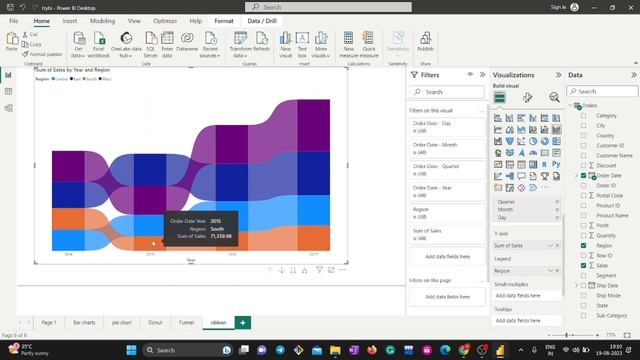Click the visual filter icon below chart
This screenshot has width=640, height=360.
coord(319,270)
